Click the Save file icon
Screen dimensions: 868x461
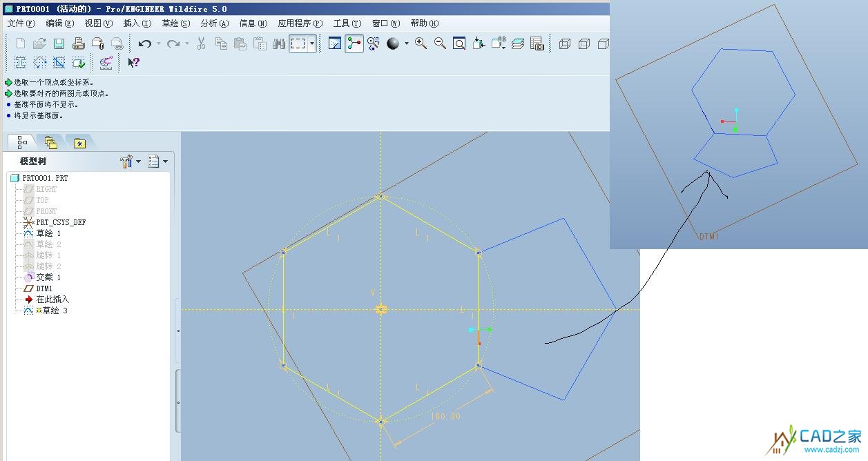pyautogui.click(x=59, y=43)
